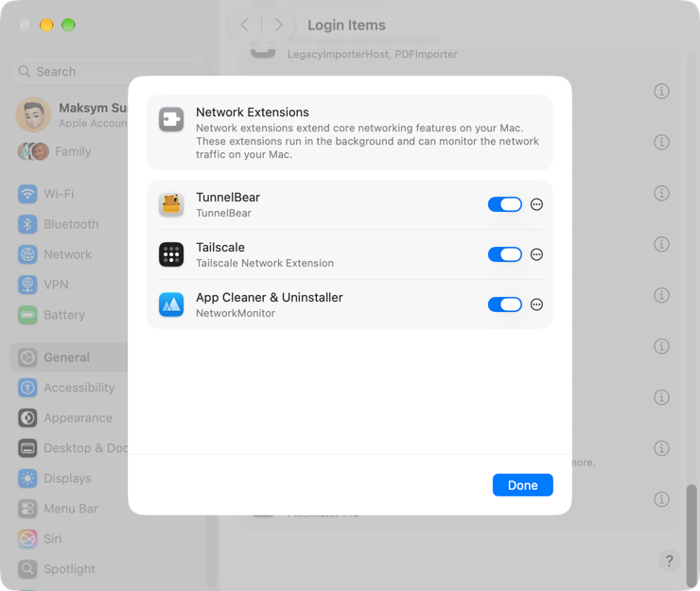Click the "Tailscale Network Extension" subtitle text

click(265, 263)
